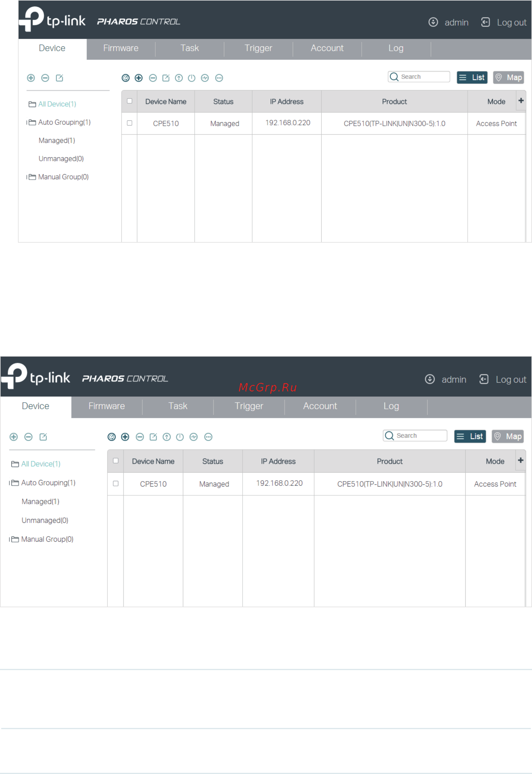The height and width of the screenshot is (774, 532).
Task: Click the reboot power icon in upper window
Action: coord(192,78)
